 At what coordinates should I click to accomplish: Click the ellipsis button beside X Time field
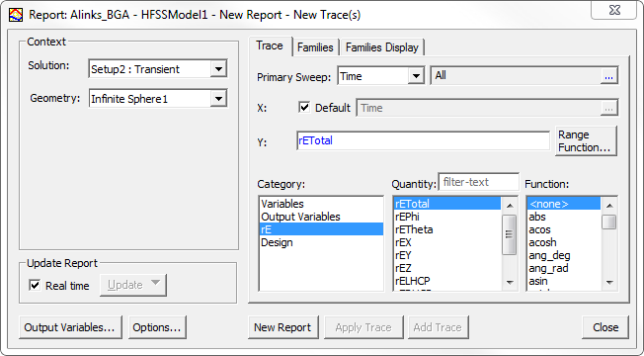pos(608,109)
